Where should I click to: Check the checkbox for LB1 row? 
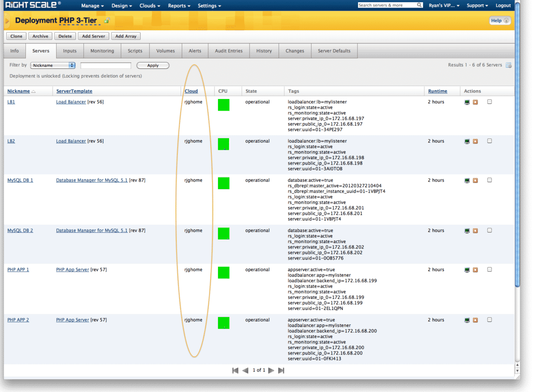pyautogui.click(x=490, y=102)
